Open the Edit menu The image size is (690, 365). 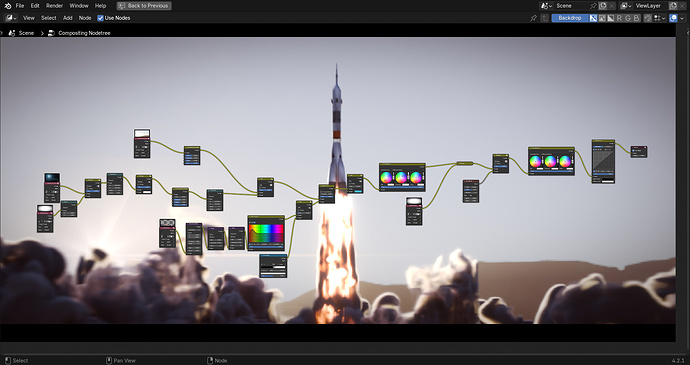coord(35,6)
